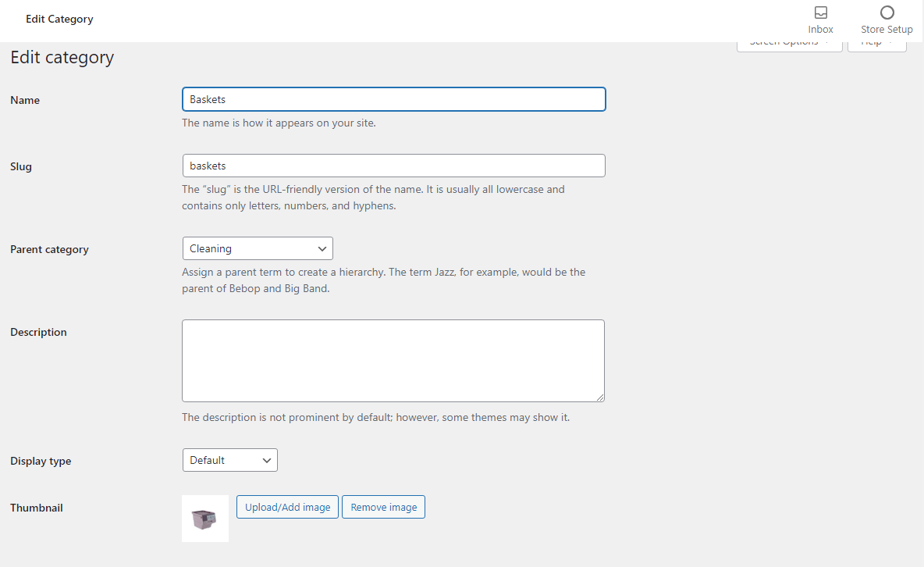This screenshot has height=567, width=924.
Task: Expand the partially hidden Help tab
Action: [x=877, y=47]
